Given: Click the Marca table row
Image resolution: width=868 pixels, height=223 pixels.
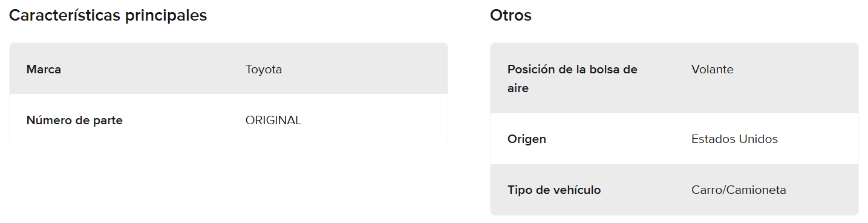Looking at the screenshot, I should click(229, 68).
